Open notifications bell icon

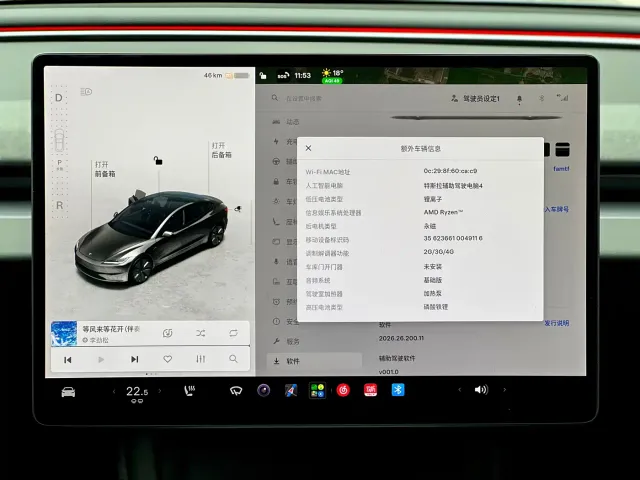pyautogui.click(x=519, y=99)
